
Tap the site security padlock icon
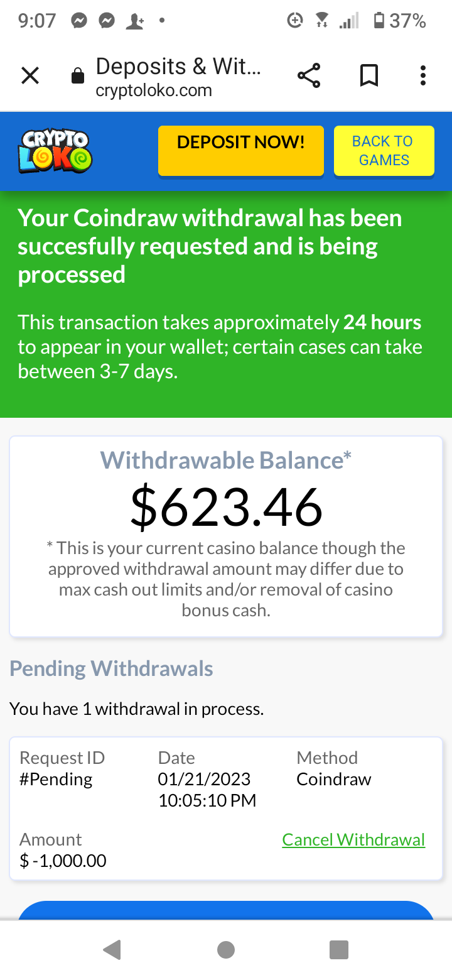(x=78, y=77)
